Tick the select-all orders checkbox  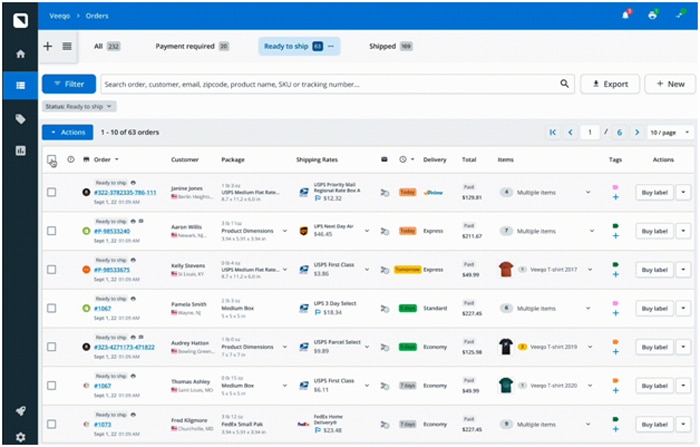pos(51,160)
